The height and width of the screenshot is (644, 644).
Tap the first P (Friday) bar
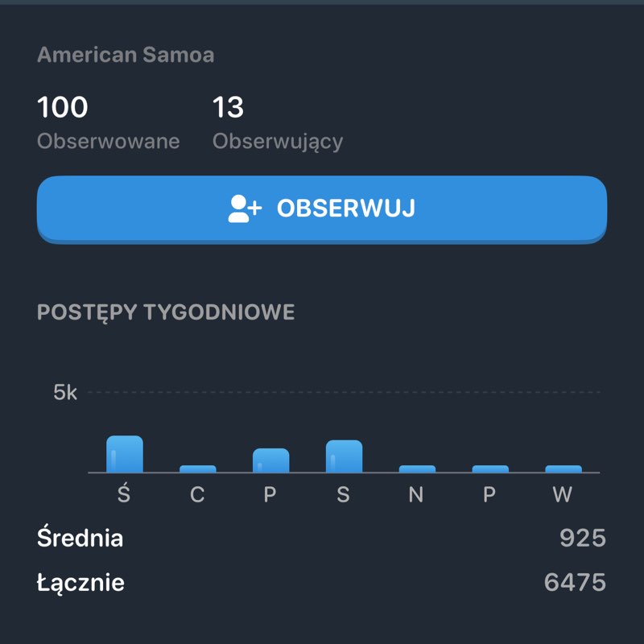(x=270, y=460)
